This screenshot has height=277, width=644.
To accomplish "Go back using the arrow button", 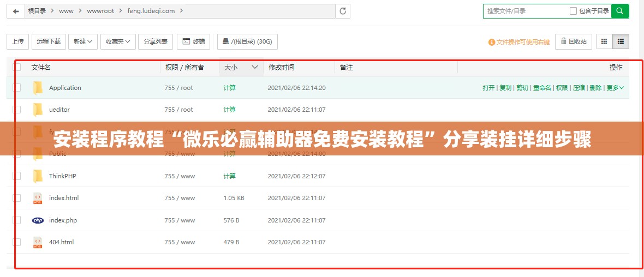I will click(16, 11).
